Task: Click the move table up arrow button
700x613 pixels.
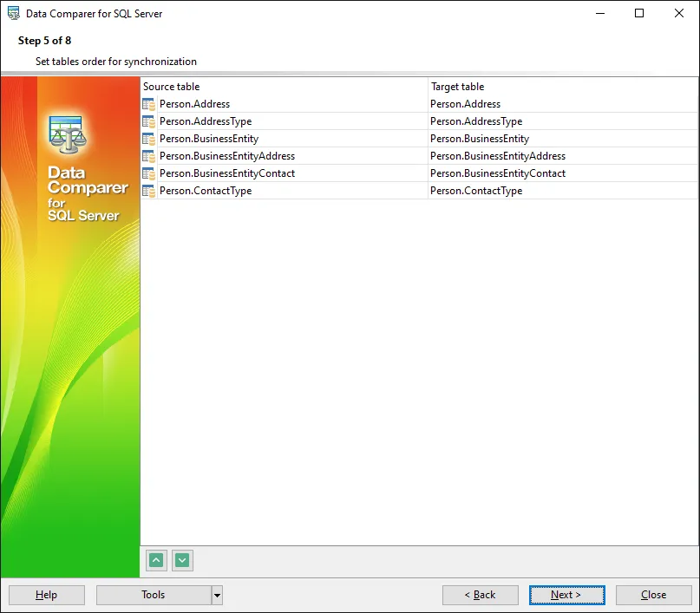Action: tap(156, 560)
